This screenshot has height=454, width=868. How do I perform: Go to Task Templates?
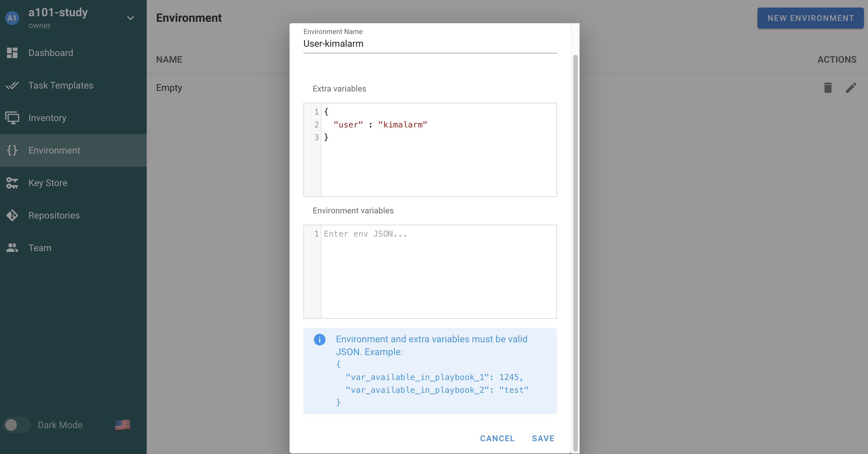click(x=73, y=85)
